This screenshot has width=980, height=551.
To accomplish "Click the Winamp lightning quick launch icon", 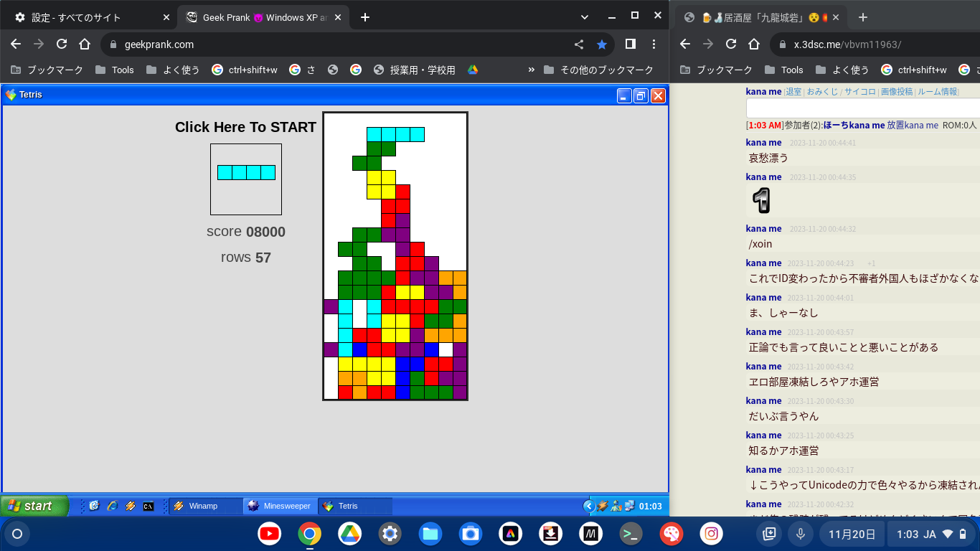I will (130, 506).
